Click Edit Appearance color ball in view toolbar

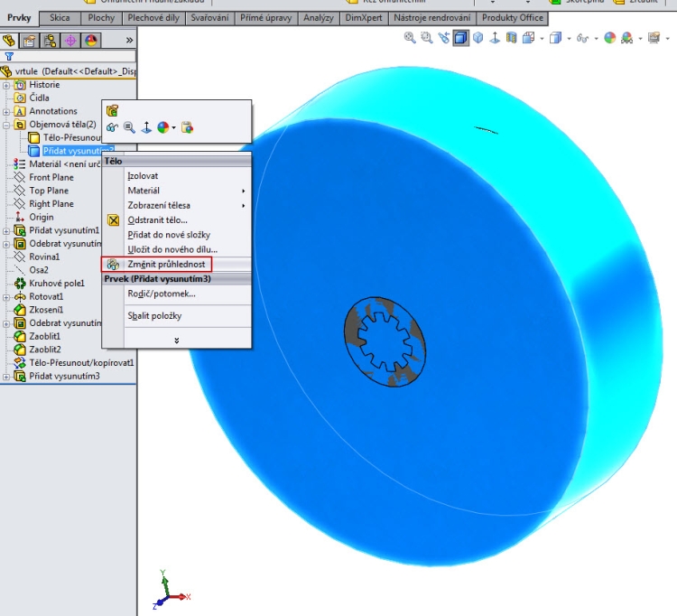[609, 38]
